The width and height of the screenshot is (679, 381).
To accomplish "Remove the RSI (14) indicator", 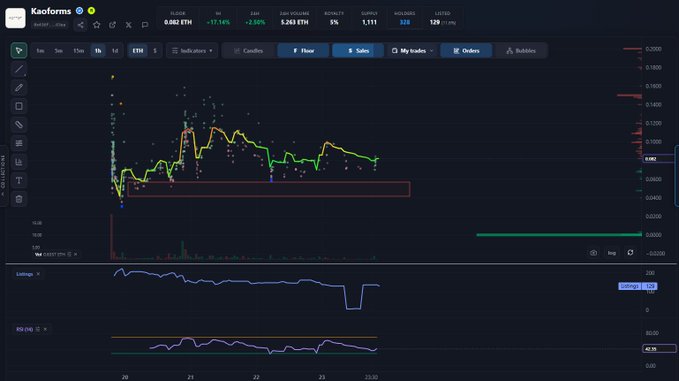I will tap(45, 329).
